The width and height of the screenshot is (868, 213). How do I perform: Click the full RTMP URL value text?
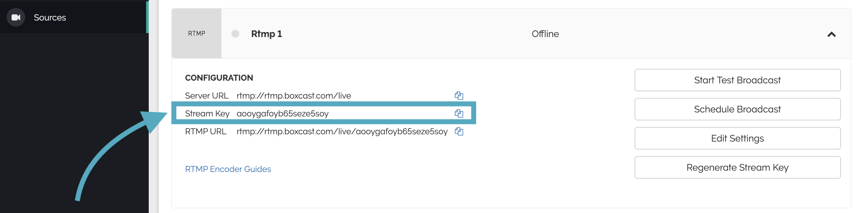coord(342,131)
